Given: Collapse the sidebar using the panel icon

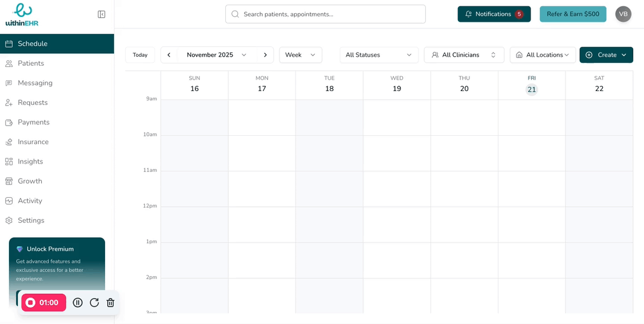Looking at the screenshot, I should [x=101, y=14].
